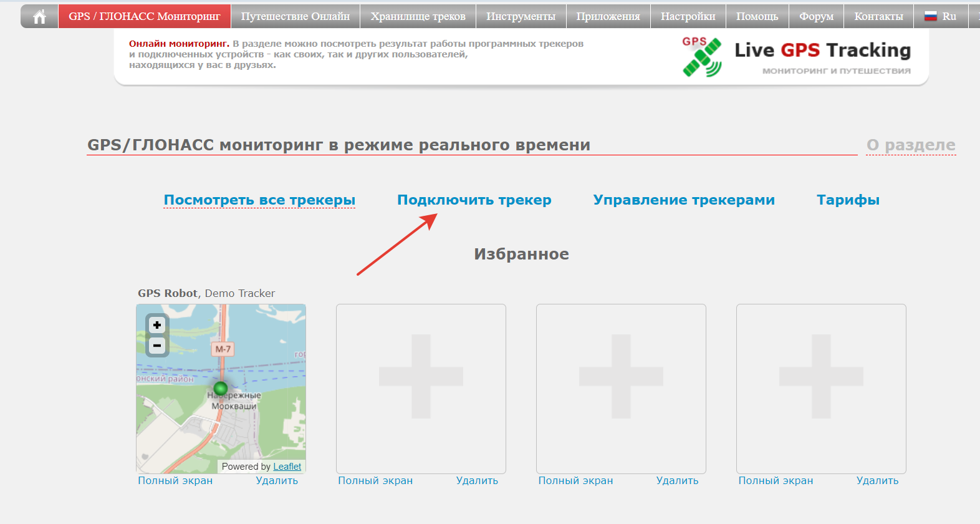
Task: Open the Хранилище треков menu
Action: pos(418,17)
